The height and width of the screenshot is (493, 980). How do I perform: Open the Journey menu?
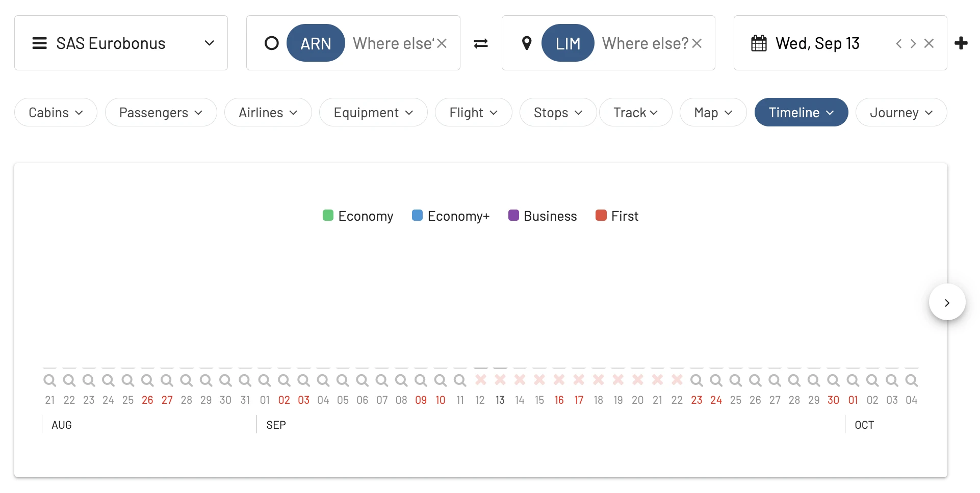901,112
